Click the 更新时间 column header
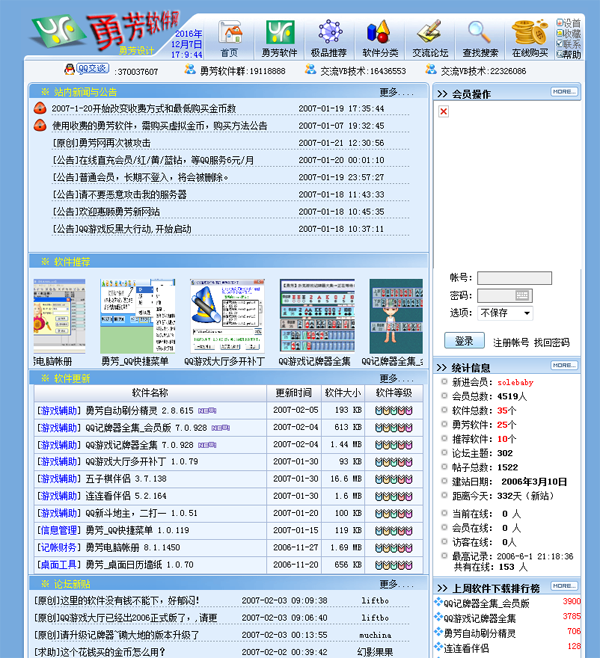 (x=294, y=393)
